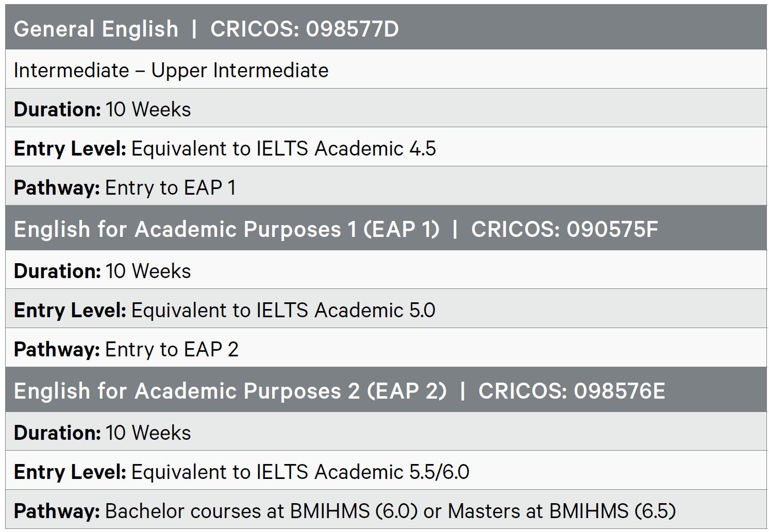
Task: Click the Masters at BMIHMS (6.5) text
Action: [x=562, y=511]
